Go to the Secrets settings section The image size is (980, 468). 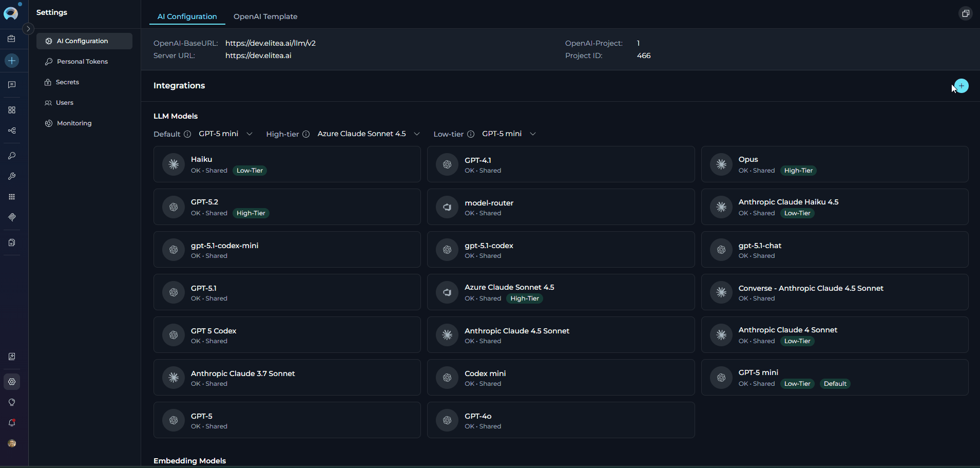click(x=67, y=82)
